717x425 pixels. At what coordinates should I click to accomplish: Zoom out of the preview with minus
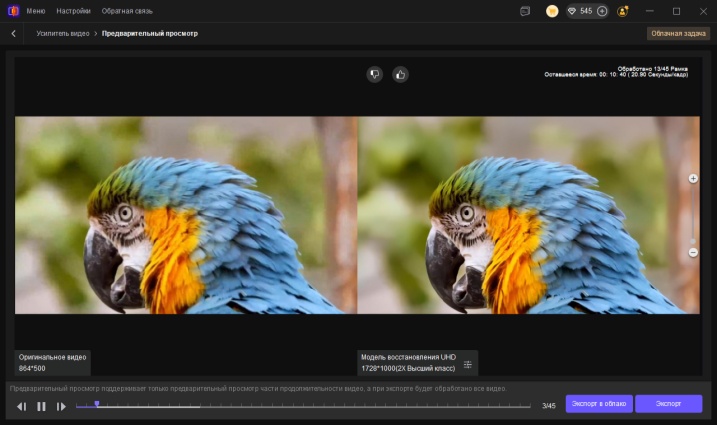pyautogui.click(x=693, y=252)
